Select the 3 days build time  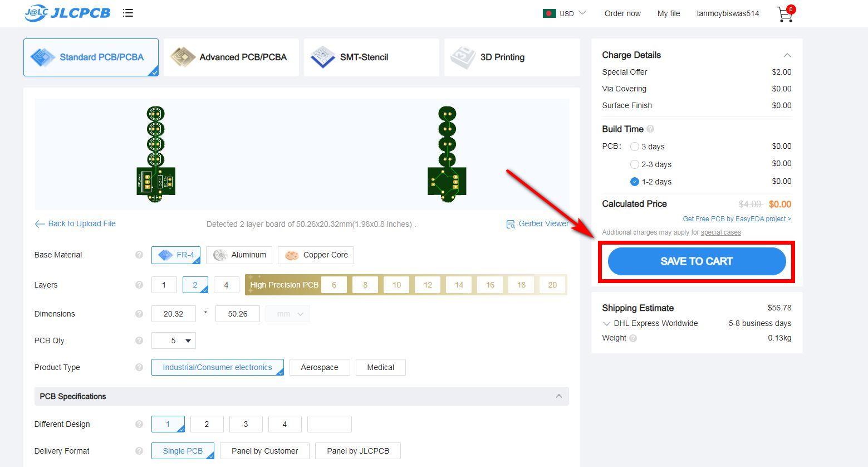pos(634,147)
